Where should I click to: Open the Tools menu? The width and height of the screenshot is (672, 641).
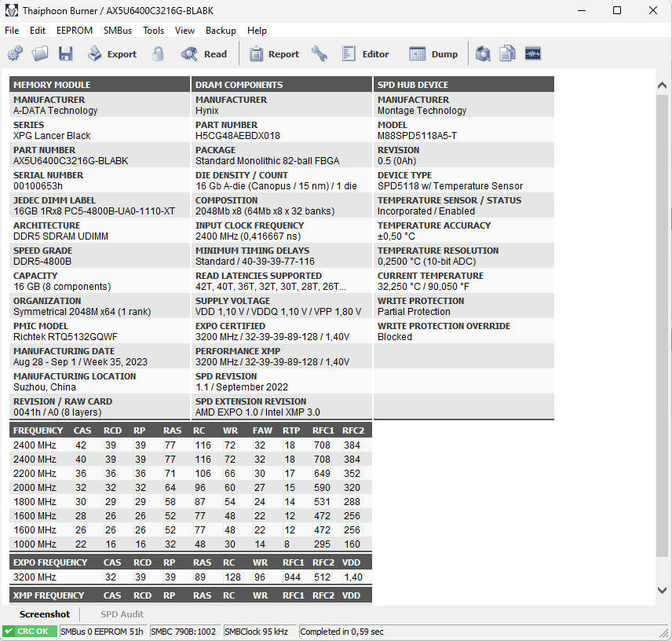(x=153, y=31)
